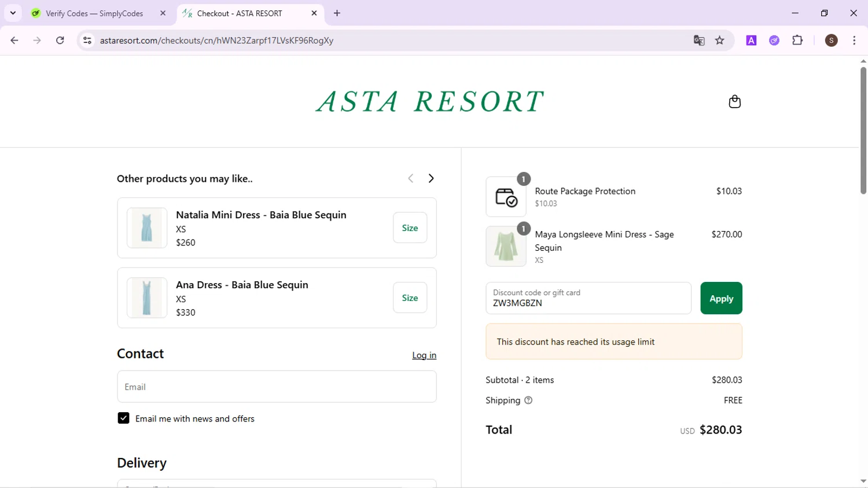Click the Maya Longsleeve Mini Dress thumbnail
The height and width of the screenshot is (488, 868).
pos(506,246)
